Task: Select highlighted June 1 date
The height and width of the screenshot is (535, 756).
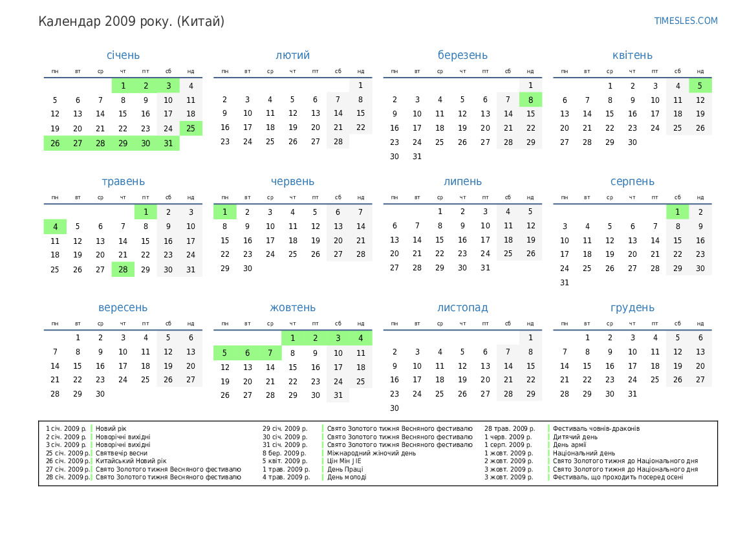Action: click(225, 212)
